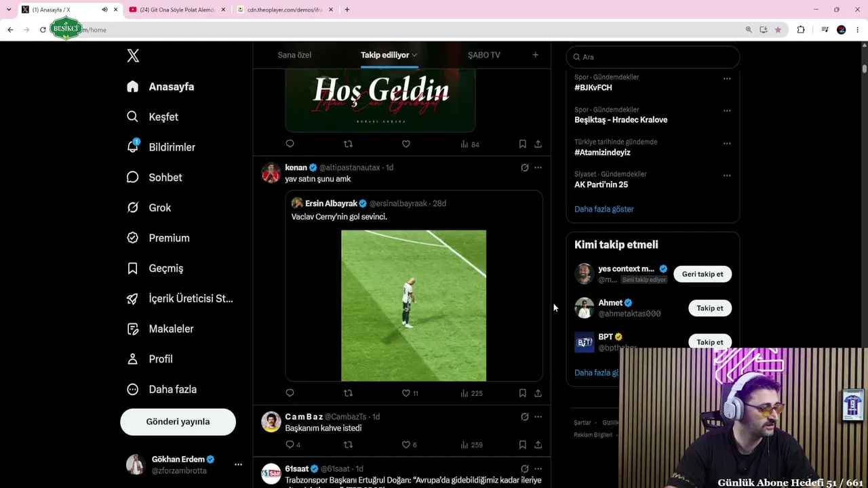The width and height of the screenshot is (868, 488).
Task: Open Chrome three-dot menu
Action: [x=858, y=30]
